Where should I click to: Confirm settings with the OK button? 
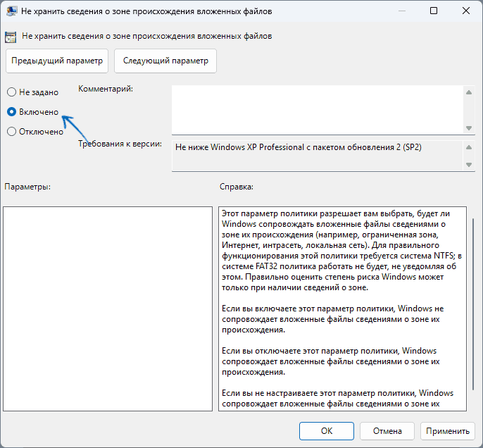tap(326, 430)
